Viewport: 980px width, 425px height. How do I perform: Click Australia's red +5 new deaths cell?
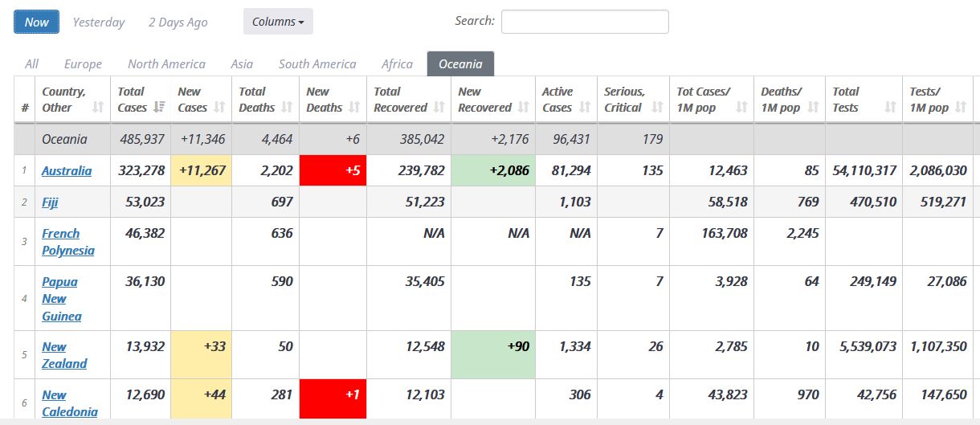click(x=333, y=170)
